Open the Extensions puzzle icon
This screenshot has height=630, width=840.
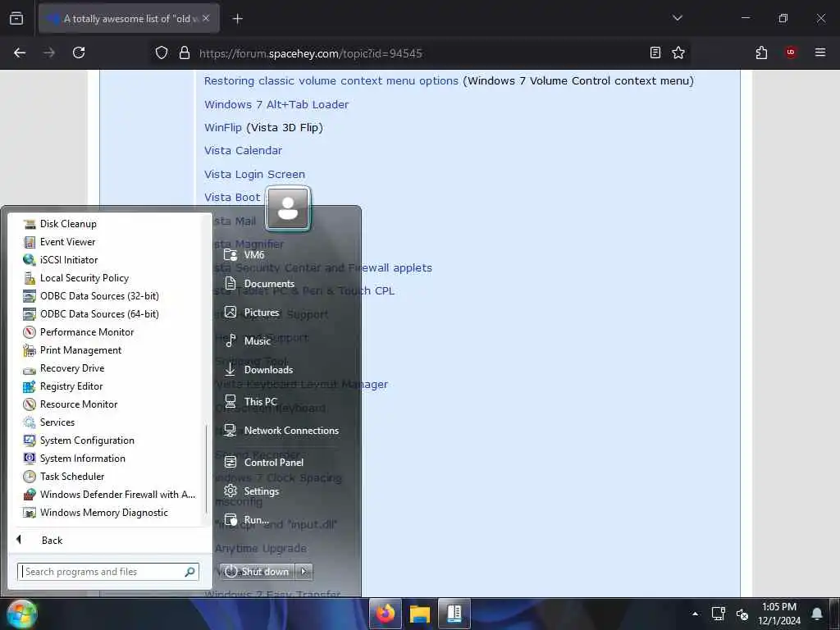[761, 52]
